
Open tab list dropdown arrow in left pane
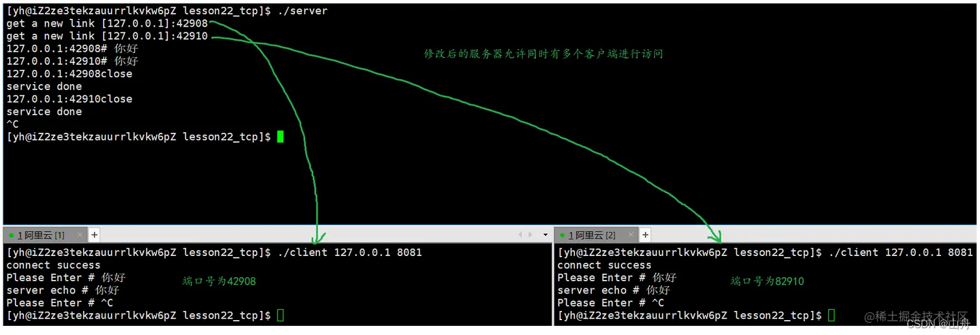tap(545, 235)
